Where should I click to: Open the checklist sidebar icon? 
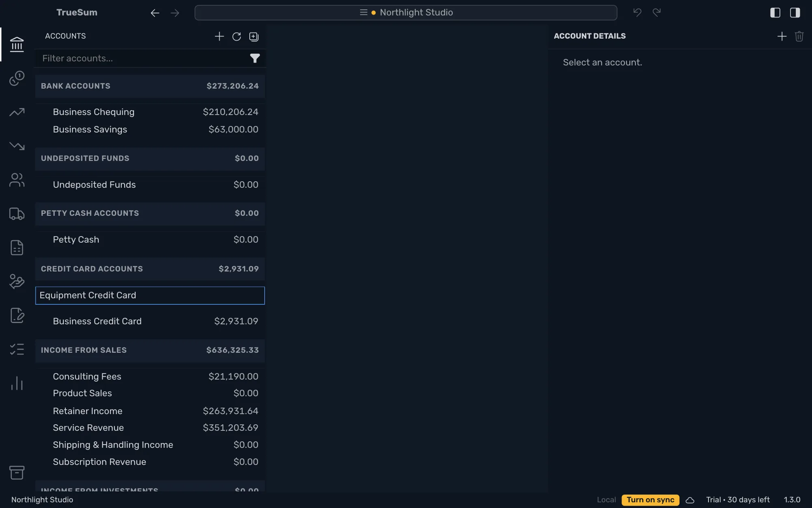pyautogui.click(x=17, y=349)
